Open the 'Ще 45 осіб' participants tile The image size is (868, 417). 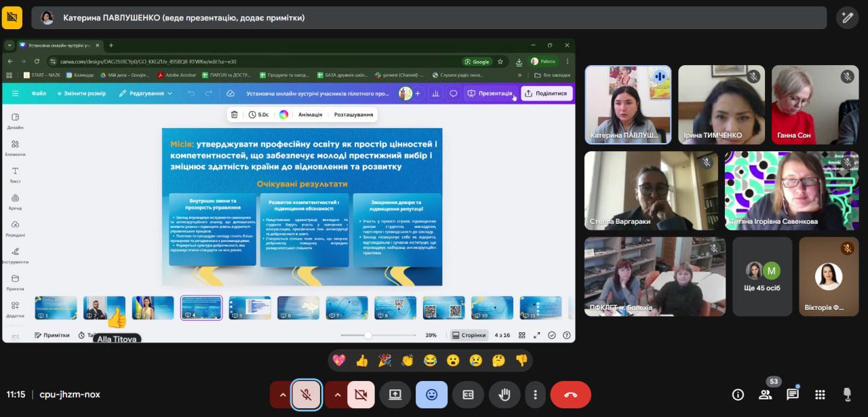click(x=762, y=276)
